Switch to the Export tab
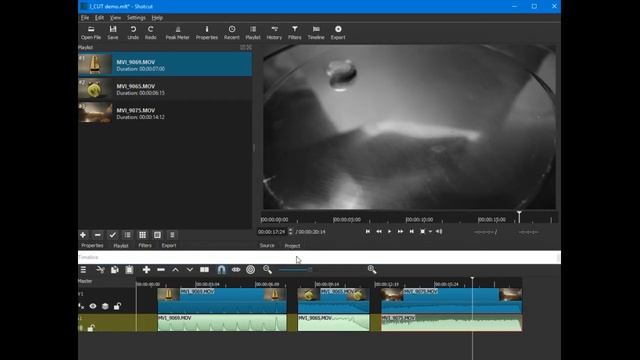The height and width of the screenshot is (360, 640). click(x=169, y=245)
